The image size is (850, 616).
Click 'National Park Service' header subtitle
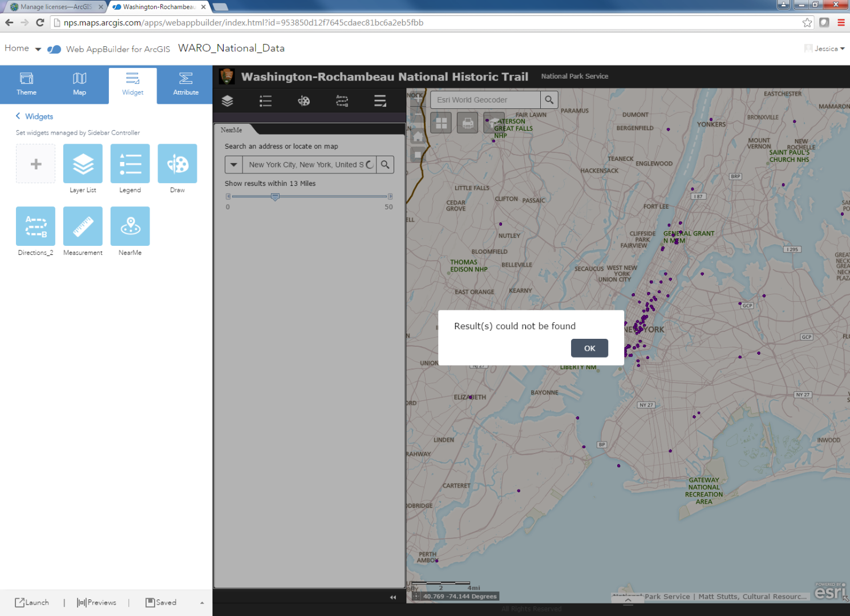[574, 76]
